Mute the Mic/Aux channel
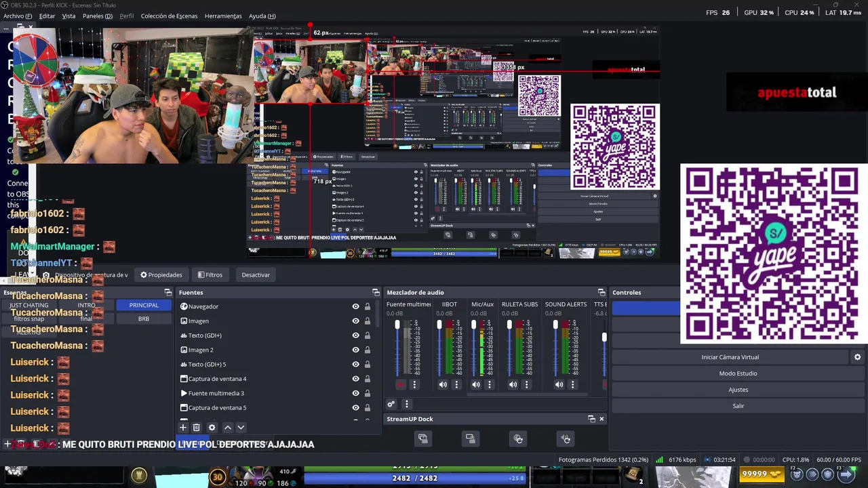The image size is (868, 488). pos(476,384)
